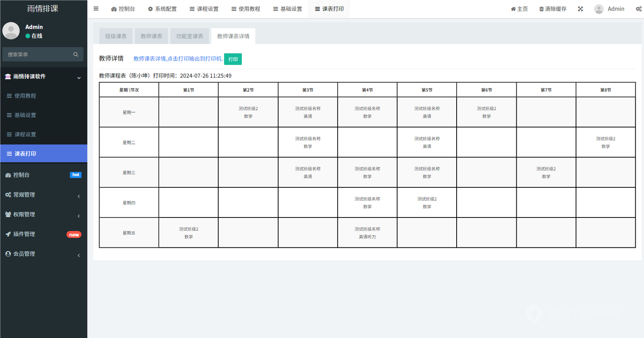Image resolution: width=644 pixels, height=338 pixels.
Task: Click the fullscreen expand icon
Action: [x=580, y=9]
